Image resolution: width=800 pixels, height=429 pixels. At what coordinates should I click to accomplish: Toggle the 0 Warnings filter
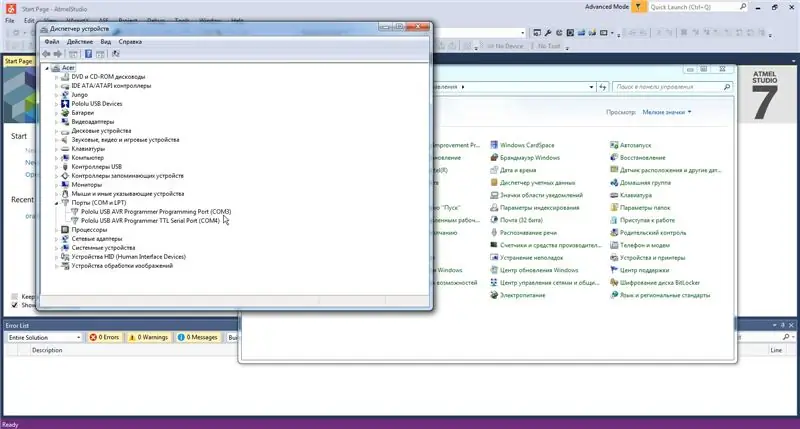coord(148,337)
